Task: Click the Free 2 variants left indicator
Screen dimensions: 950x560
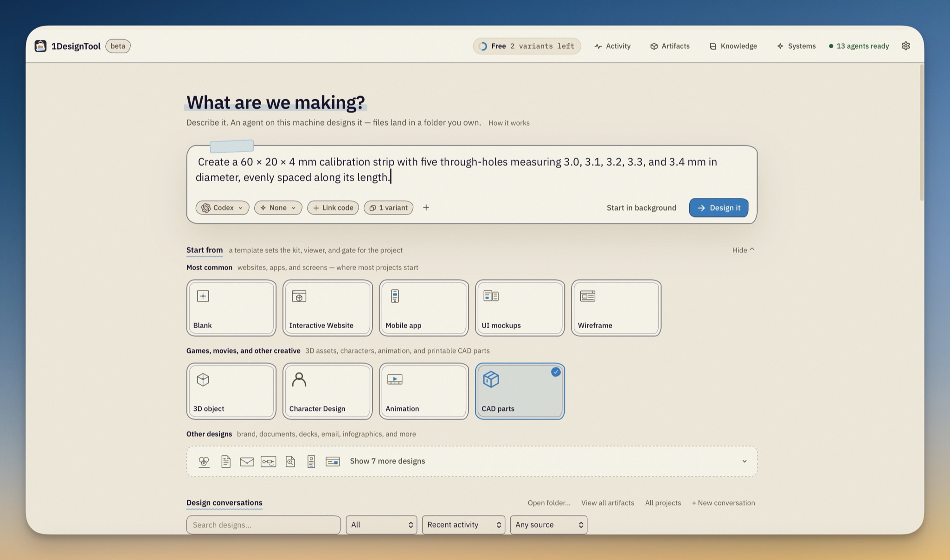Action: pyautogui.click(x=527, y=46)
